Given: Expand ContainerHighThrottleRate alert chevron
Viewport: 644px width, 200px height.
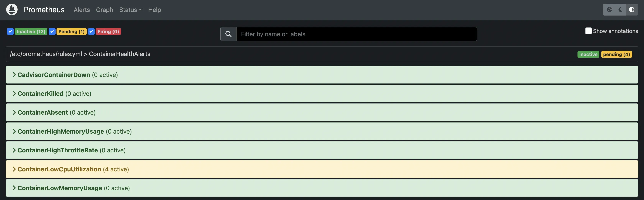Looking at the screenshot, I should tap(14, 150).
